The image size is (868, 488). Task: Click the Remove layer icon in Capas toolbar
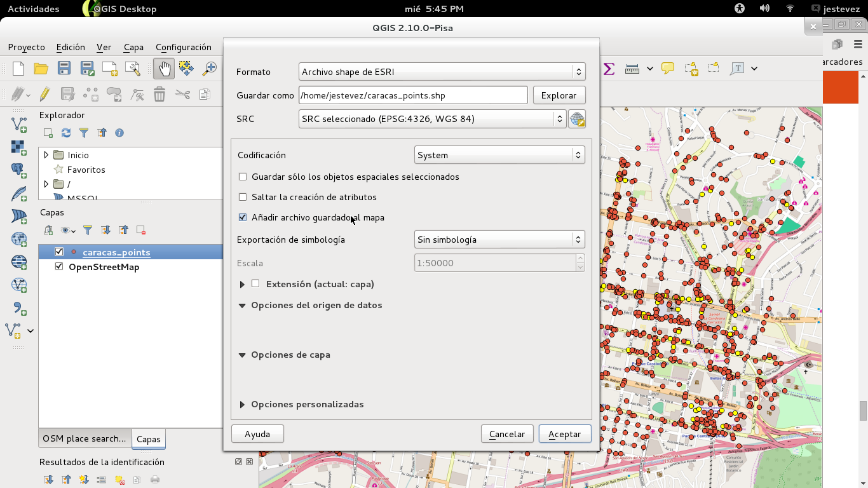click(141, 230)
